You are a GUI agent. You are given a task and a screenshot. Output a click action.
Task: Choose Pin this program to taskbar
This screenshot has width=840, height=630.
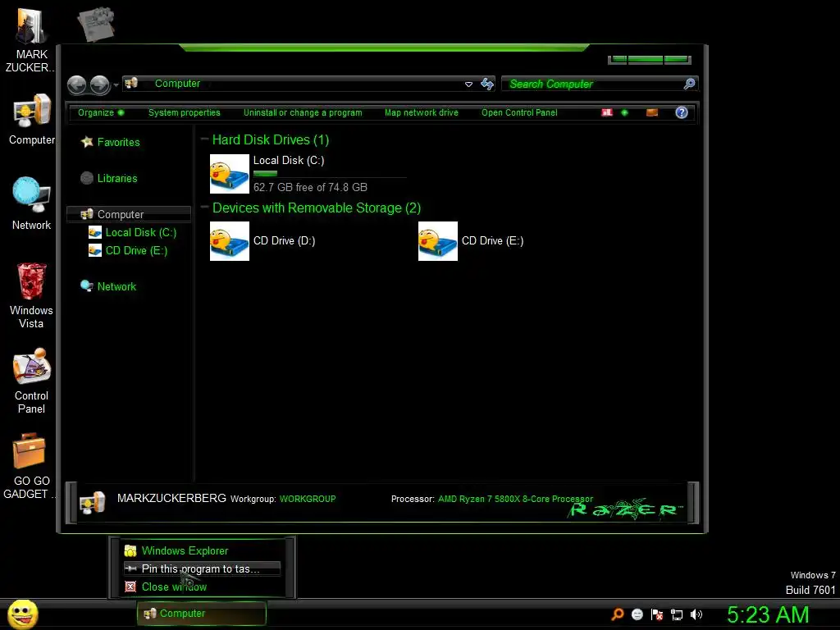[x=202, y=569]
